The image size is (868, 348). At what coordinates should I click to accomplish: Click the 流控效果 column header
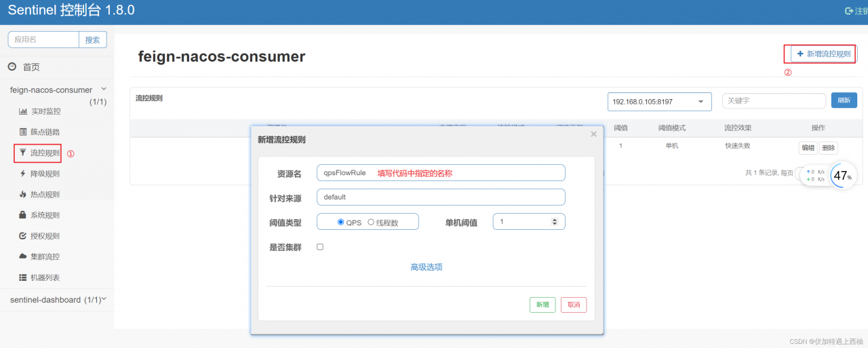pos(737,128)
